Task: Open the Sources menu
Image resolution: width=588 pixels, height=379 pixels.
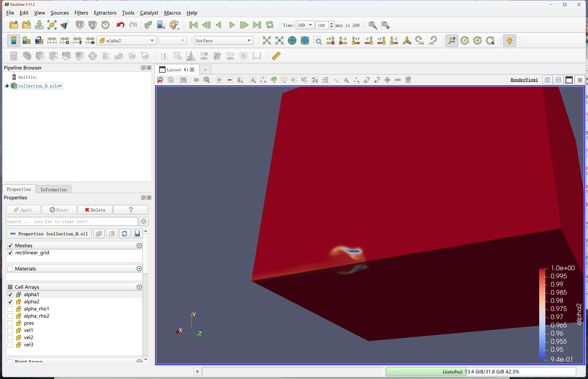Action: pos(60,13)
